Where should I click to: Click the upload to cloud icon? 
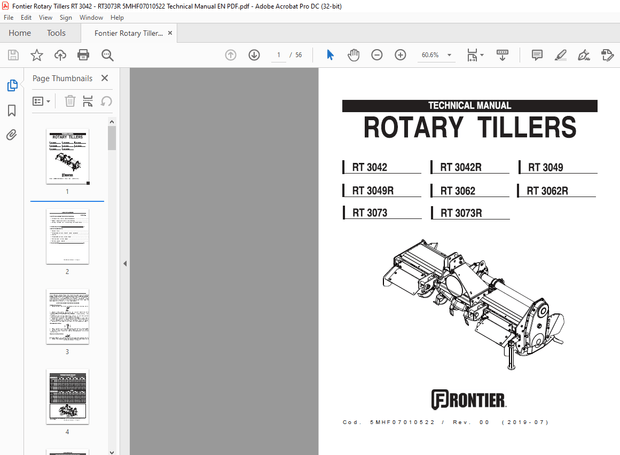tap(60, 55)
